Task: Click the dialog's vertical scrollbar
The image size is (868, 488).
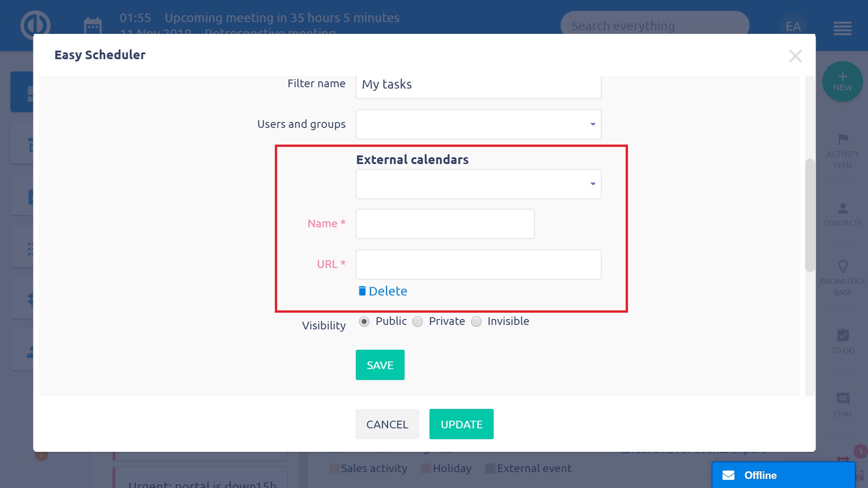Action: [810, 215]
